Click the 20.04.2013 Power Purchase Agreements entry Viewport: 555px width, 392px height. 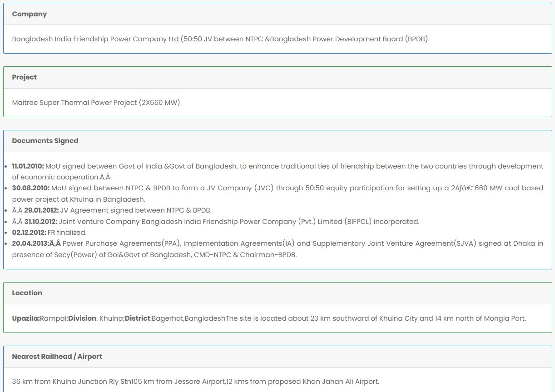click(277, 249)
